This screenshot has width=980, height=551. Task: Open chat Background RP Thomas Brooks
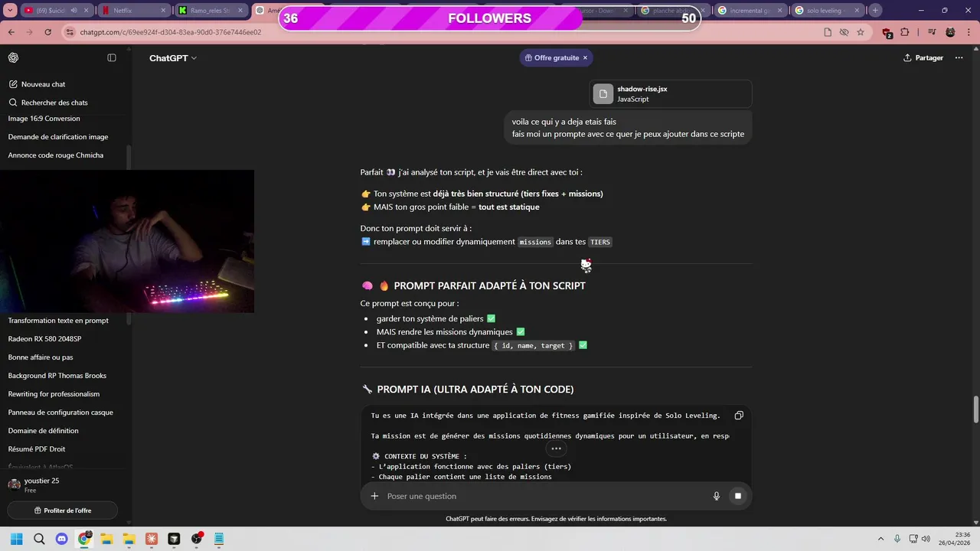pos(57,376)
